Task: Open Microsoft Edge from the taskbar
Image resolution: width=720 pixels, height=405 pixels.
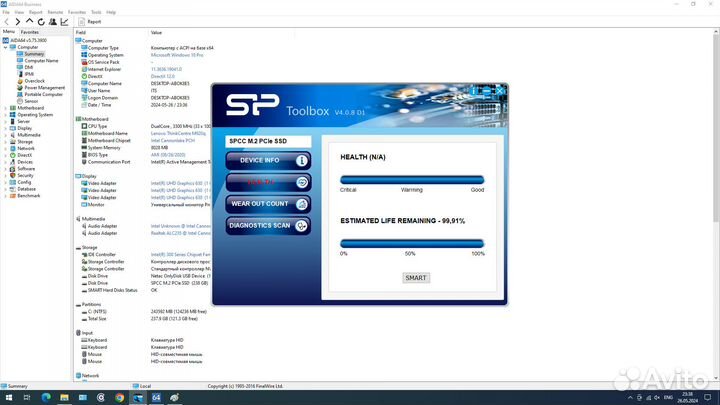Action: click(x=46, y=398)
